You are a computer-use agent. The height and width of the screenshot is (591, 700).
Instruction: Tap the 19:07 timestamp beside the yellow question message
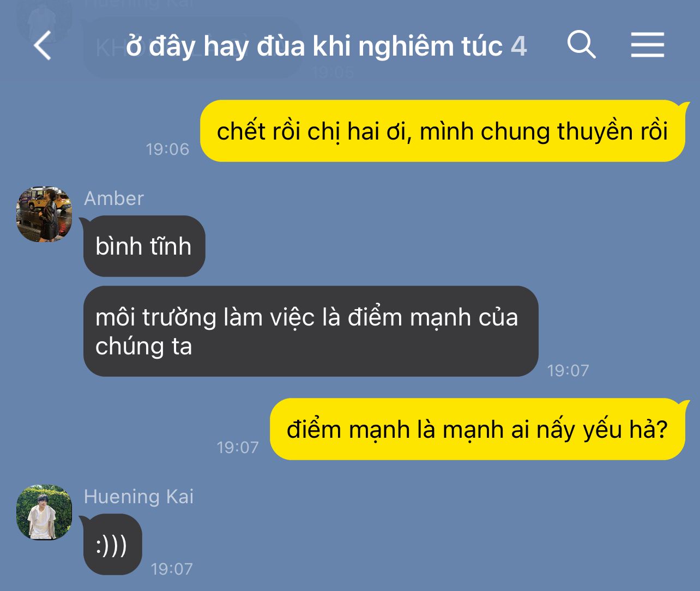click(x=238, y=448)
